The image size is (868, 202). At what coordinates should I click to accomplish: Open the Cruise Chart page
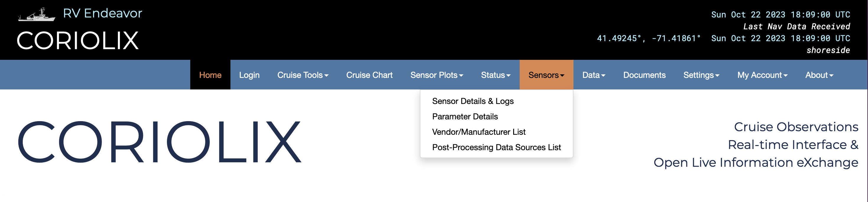pos(369,75)
